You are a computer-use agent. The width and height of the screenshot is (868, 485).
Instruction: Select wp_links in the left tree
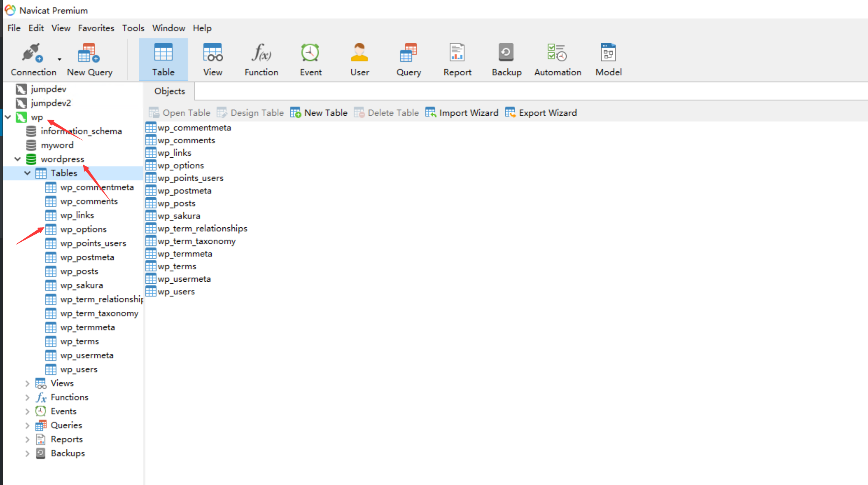click(77, 215)
